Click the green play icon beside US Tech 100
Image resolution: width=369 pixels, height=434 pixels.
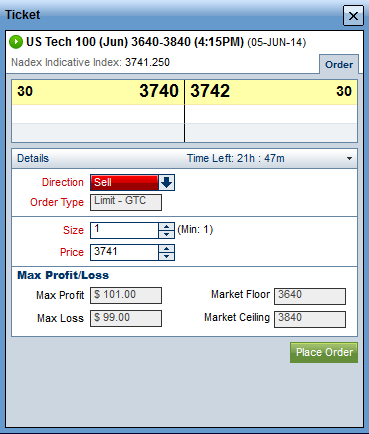pyautogui.click(x=16, y=42)
